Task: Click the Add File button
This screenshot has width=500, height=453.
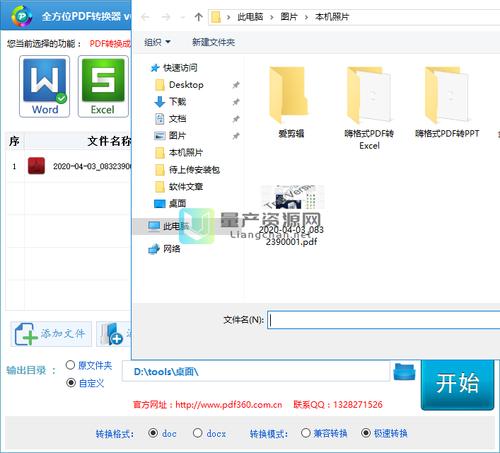Action: [x=51, y=334]
